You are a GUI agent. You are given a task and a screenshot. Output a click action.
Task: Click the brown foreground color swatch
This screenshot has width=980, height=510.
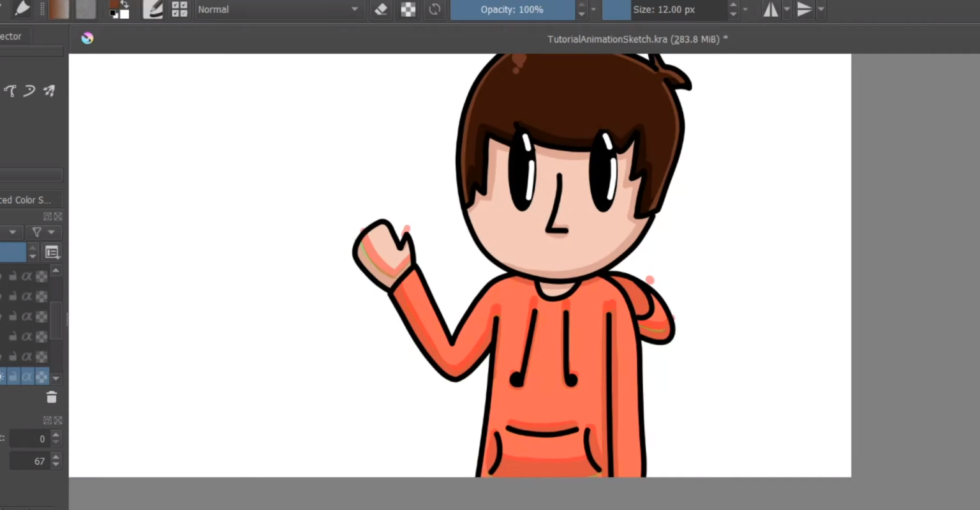pos(114,4)
